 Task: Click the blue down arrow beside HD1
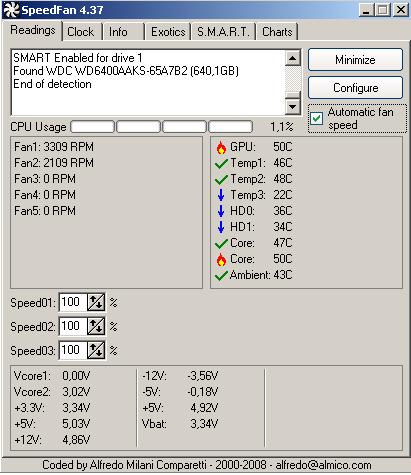(x=221, y=227)
